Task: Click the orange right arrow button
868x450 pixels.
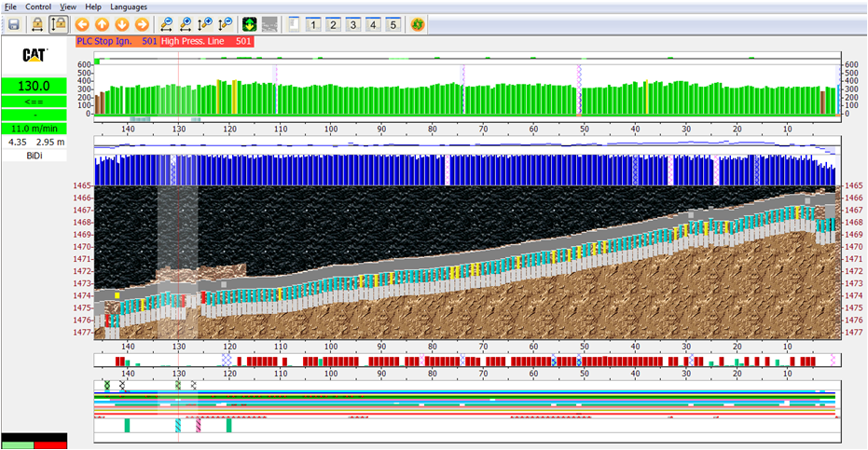Action: pyautogui.click(x=142, y=24)
